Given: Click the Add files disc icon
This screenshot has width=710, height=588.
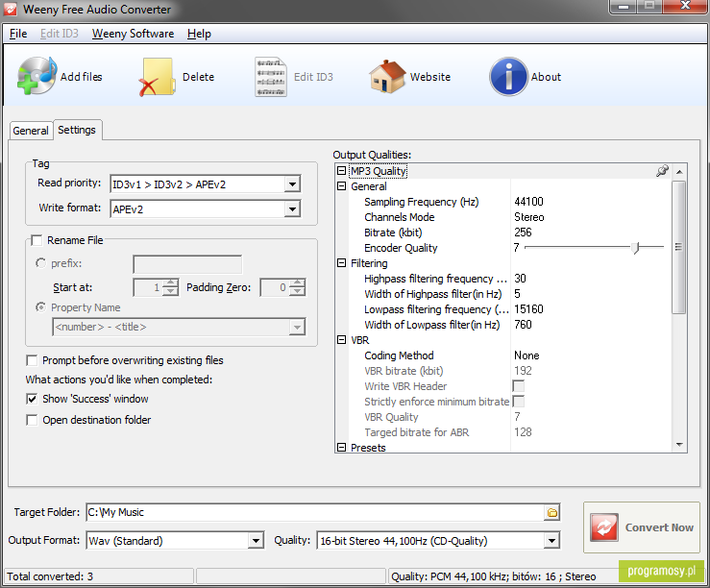Looking at the screenshot, I should click(x=37, y=76).
